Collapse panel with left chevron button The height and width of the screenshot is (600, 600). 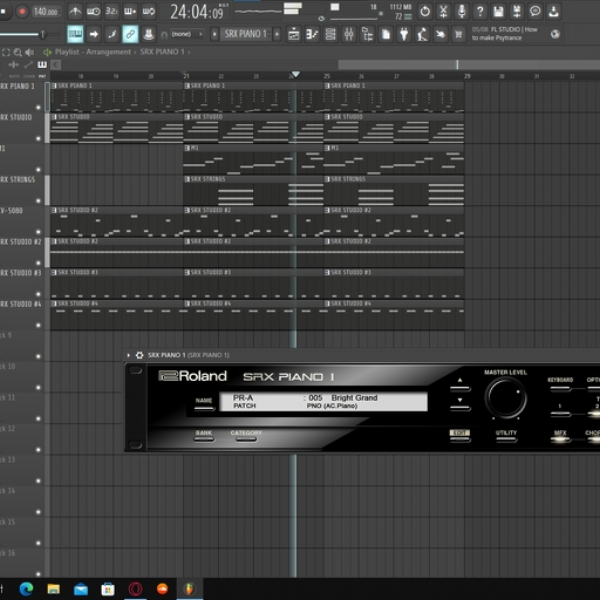pos(55,65)
